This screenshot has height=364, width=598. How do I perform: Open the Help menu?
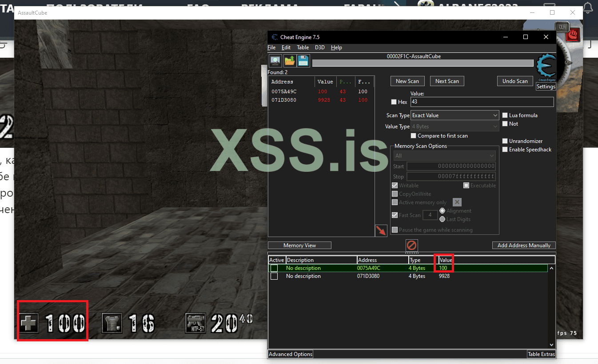337,47
